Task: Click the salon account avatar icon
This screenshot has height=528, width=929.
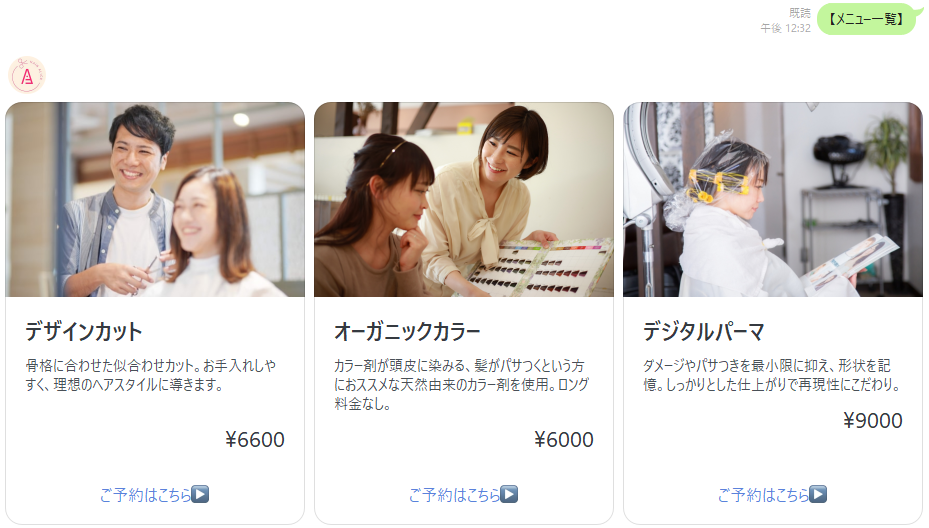Action: pyautogui.click(x=27, y=75)
